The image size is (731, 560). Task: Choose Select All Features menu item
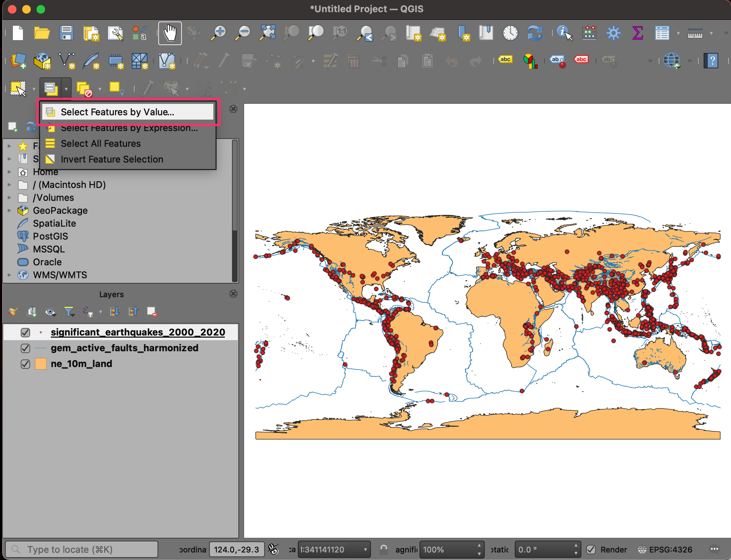click(x=127, y=144)
